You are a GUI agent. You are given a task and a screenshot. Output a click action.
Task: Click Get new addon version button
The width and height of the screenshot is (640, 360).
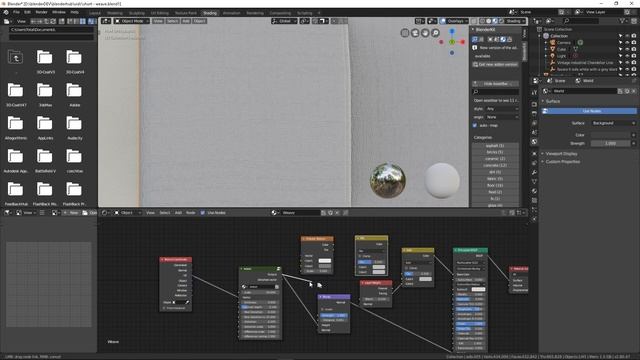point(496,64)
